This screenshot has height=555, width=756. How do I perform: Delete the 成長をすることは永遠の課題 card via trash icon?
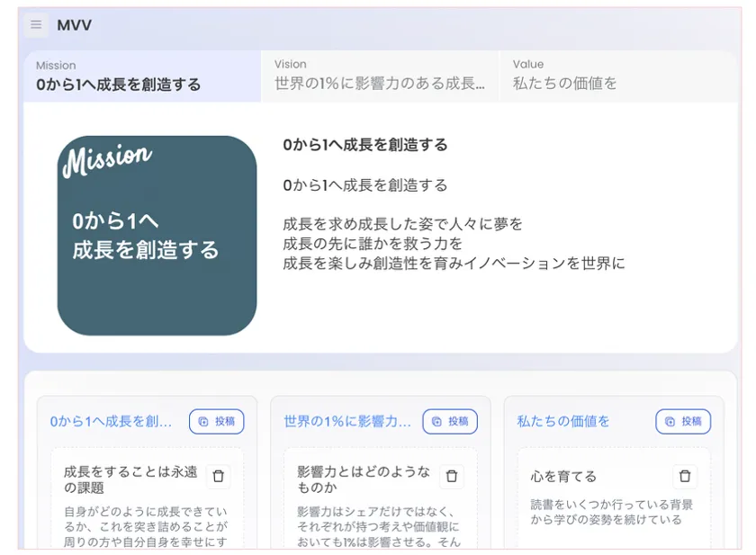click(x=219, y=477)
